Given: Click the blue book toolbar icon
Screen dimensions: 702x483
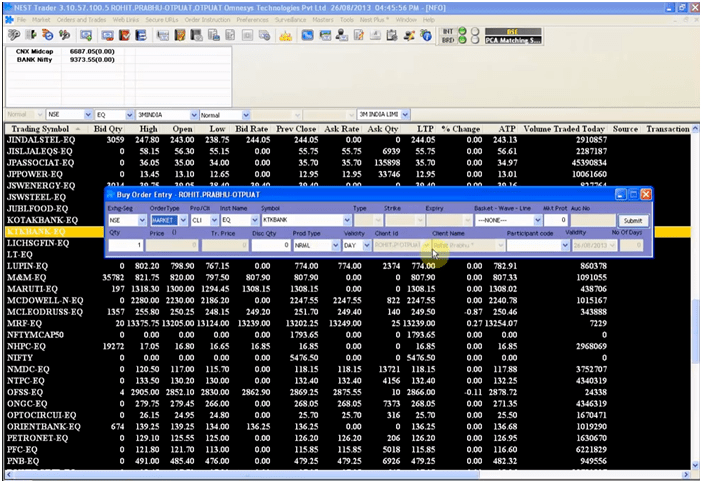Looking at the screenshot, I should pyautogui.click(x=141, y=35).
